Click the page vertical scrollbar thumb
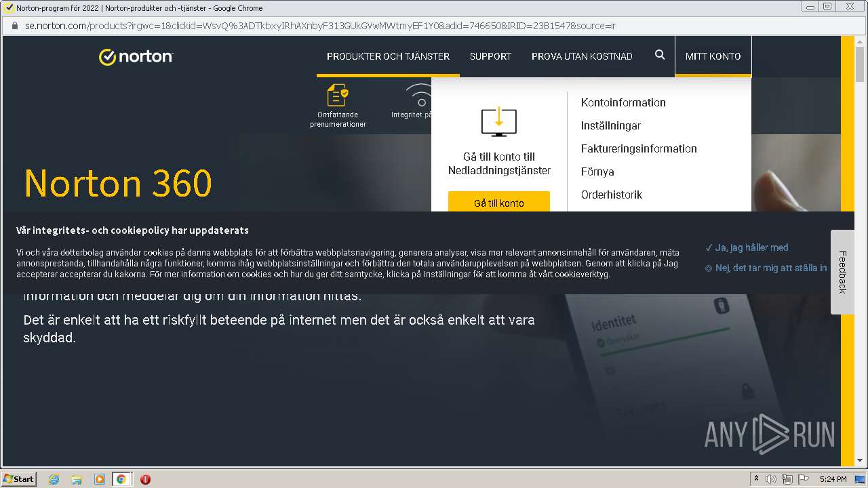868x488 pixels. tap(860, 65)
